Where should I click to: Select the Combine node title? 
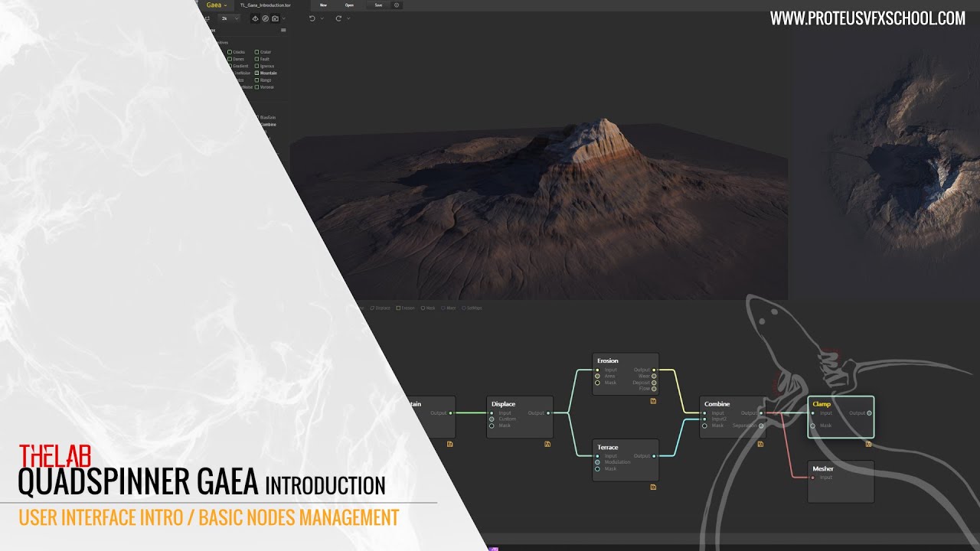point(717,404)
